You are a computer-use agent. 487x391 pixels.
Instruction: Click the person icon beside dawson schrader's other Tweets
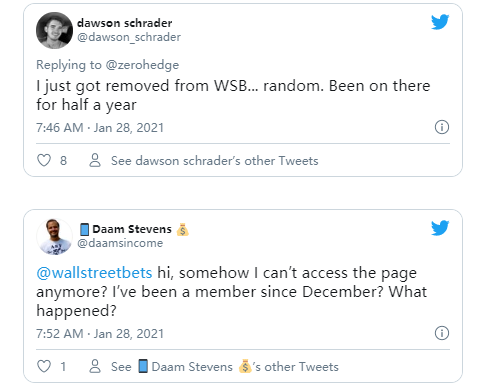pyautogui.click(x=95, y=160)
